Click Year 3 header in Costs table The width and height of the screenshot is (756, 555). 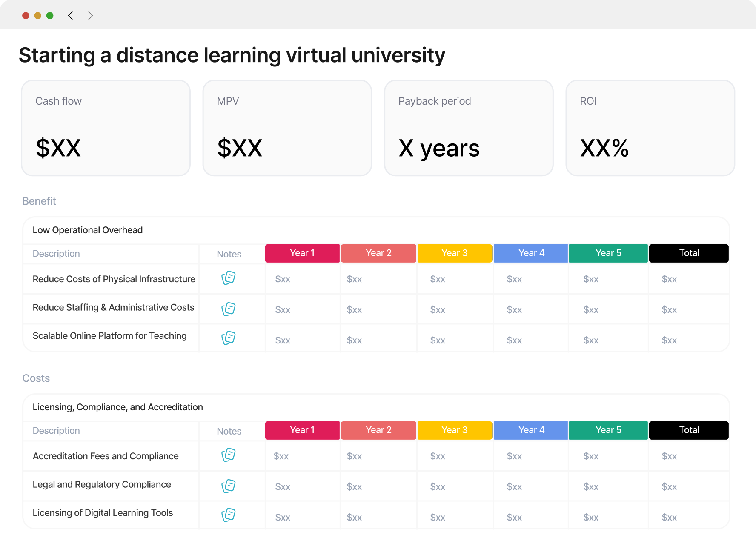455,430
